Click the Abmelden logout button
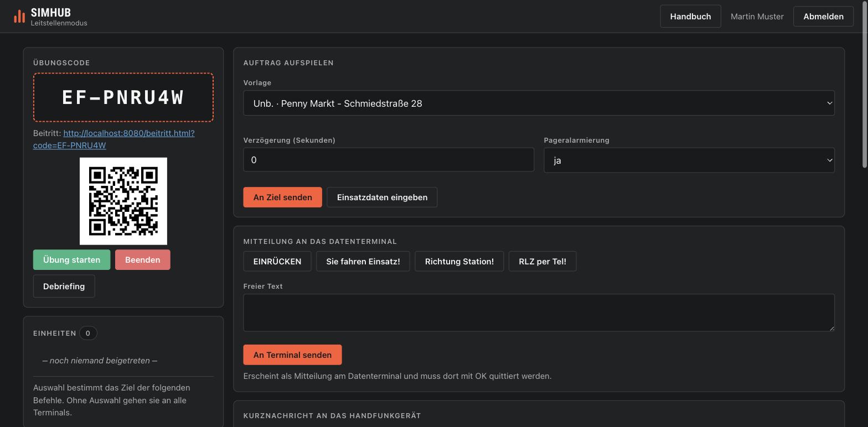This screenshot has width=868, height=427. point(823,17)
